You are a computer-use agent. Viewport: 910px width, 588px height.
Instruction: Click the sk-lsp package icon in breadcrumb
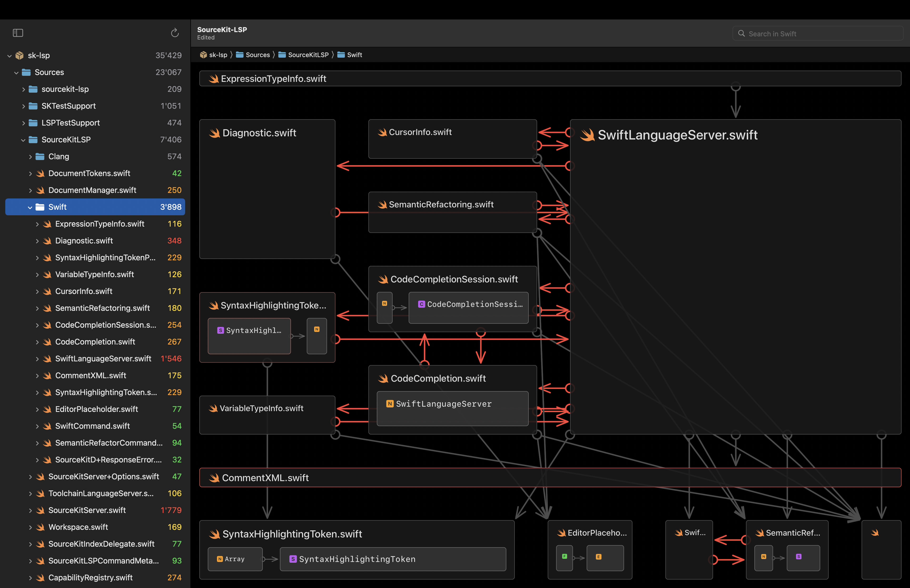click(203, 55)
